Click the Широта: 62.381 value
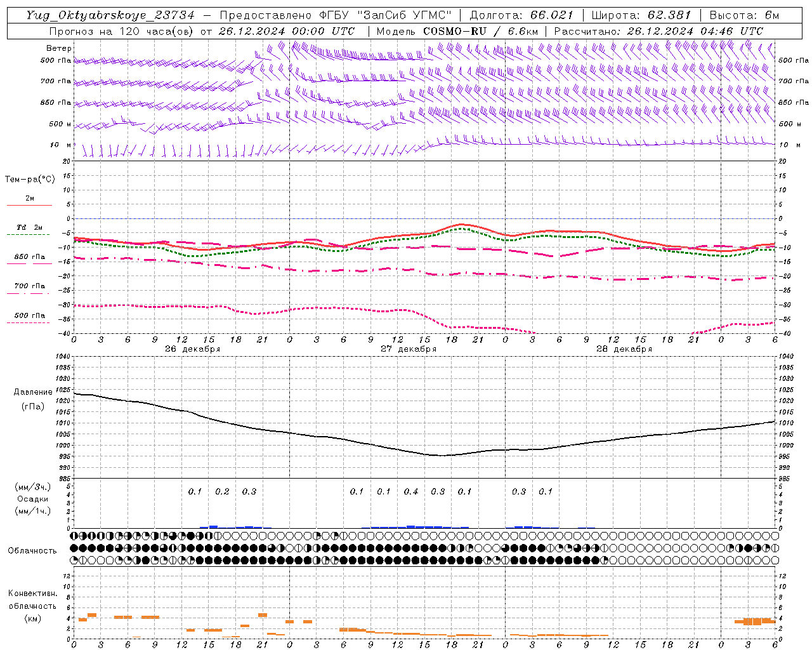The height and width of the screenshot is (650, 812). [641, 16]
